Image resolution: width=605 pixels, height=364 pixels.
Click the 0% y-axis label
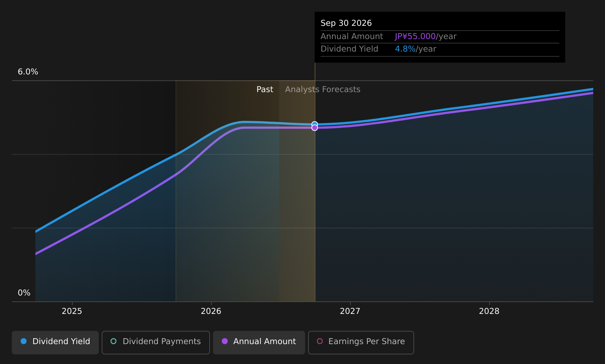point(24,293)
